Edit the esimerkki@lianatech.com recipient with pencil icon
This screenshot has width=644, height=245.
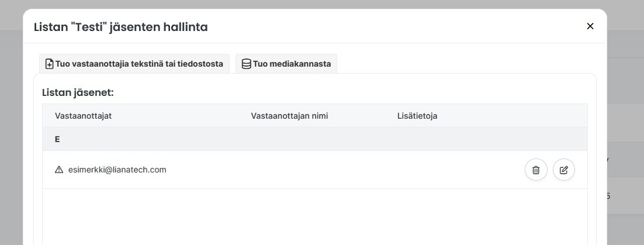pyautogui.click(x=564, y=170)
